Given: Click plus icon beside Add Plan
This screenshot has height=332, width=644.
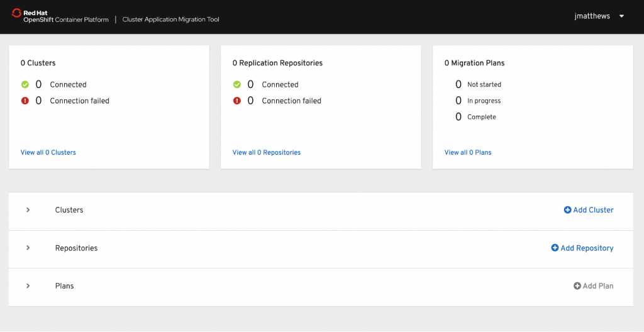Looking at the screenshot, I should [x=577, y=286].
